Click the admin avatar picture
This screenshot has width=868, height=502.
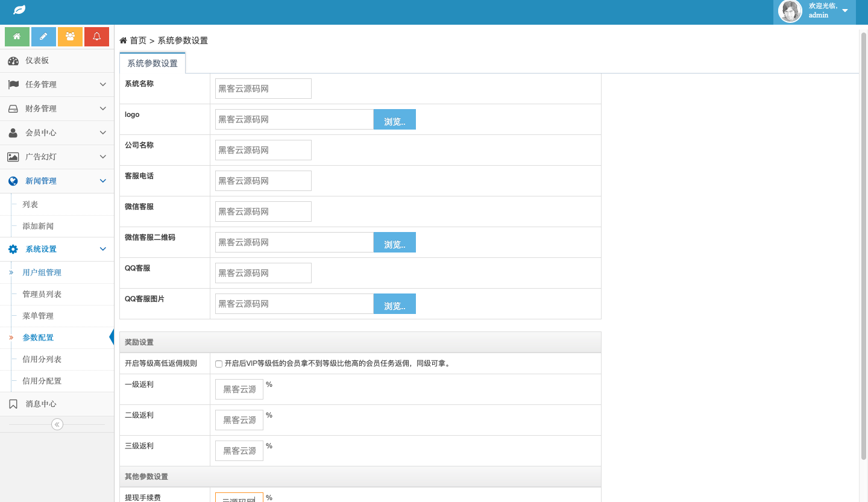(790, 11)
